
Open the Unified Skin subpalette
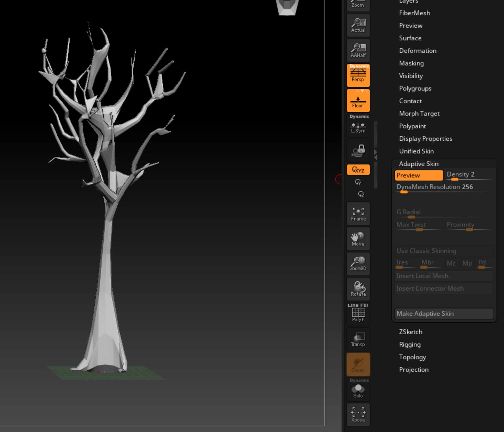pos(416,151)
